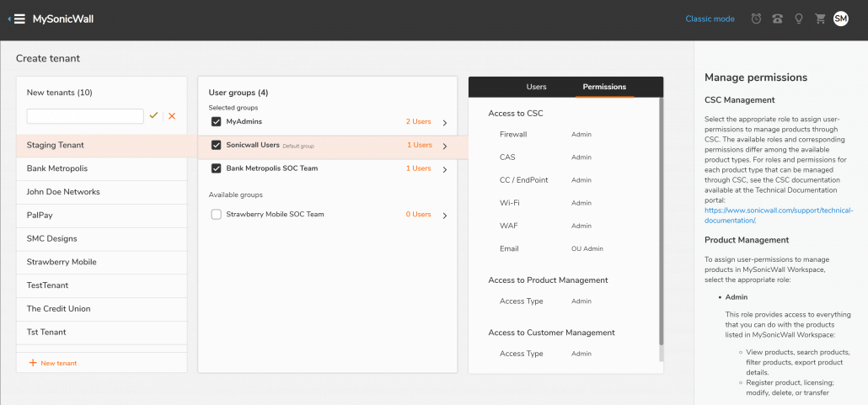The height and width of the screenshot is (405, 868).
Task: Click the new tenant name input field
Action: [85, 116]
